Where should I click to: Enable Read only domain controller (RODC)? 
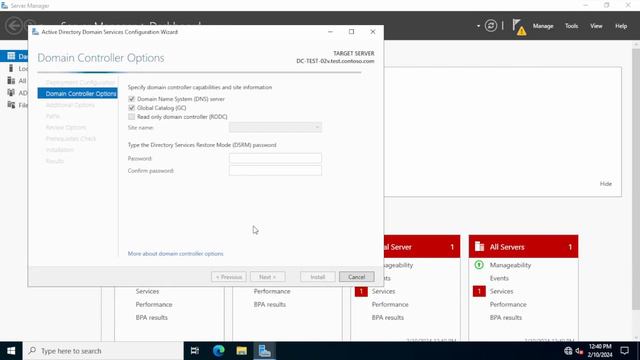coord(131,117)
